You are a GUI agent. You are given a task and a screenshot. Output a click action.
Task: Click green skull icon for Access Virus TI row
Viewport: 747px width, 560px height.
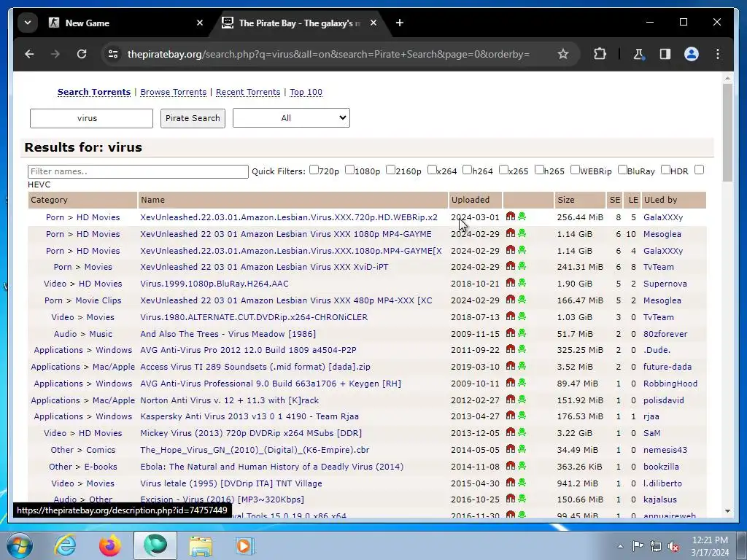coord(522,366)
